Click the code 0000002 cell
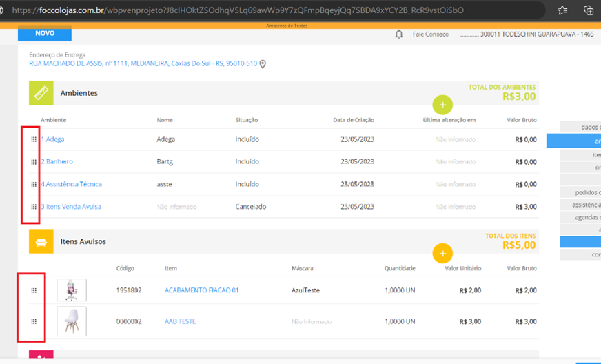 [x=129, y=321]
